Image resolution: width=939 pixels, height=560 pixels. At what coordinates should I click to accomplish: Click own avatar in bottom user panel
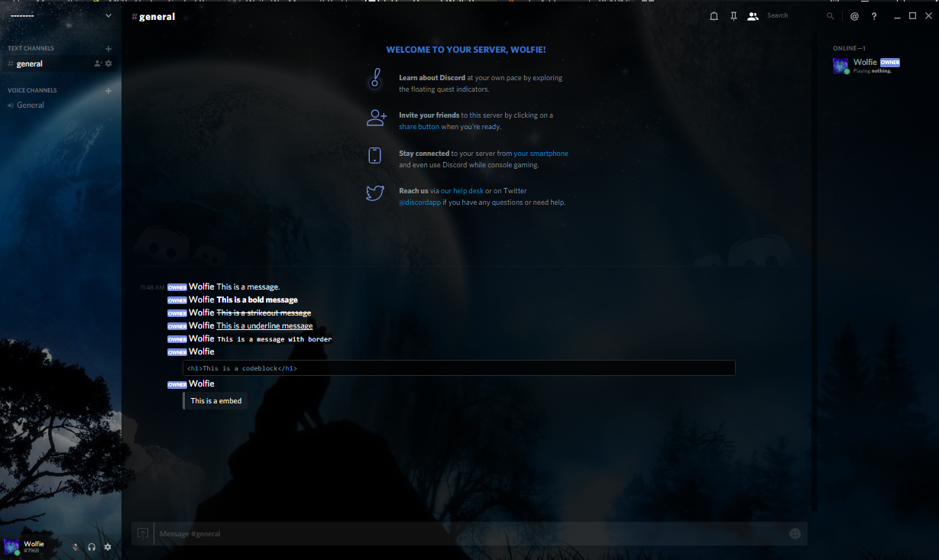point(11,547)
